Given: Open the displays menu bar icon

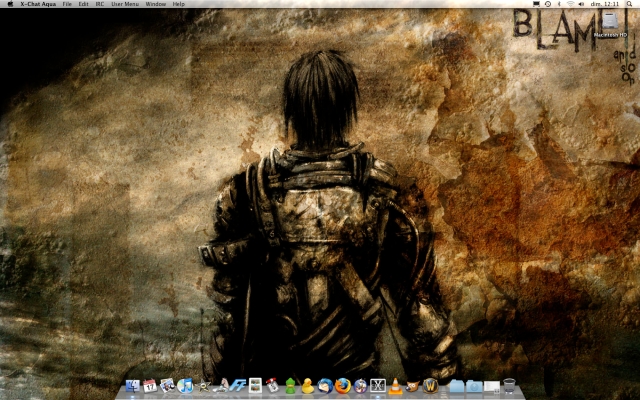Looking at the screenshot, I should click(536, 4).
